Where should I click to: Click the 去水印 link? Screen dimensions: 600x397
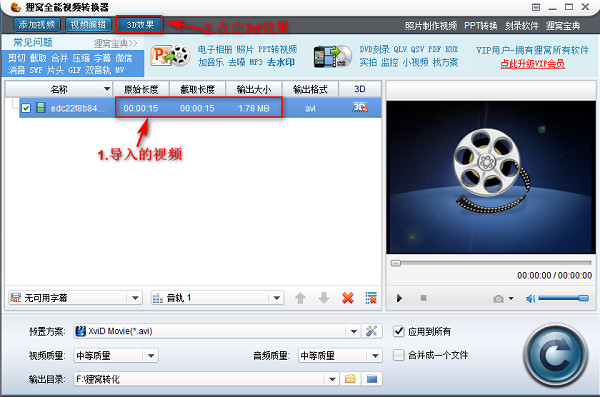281,62
